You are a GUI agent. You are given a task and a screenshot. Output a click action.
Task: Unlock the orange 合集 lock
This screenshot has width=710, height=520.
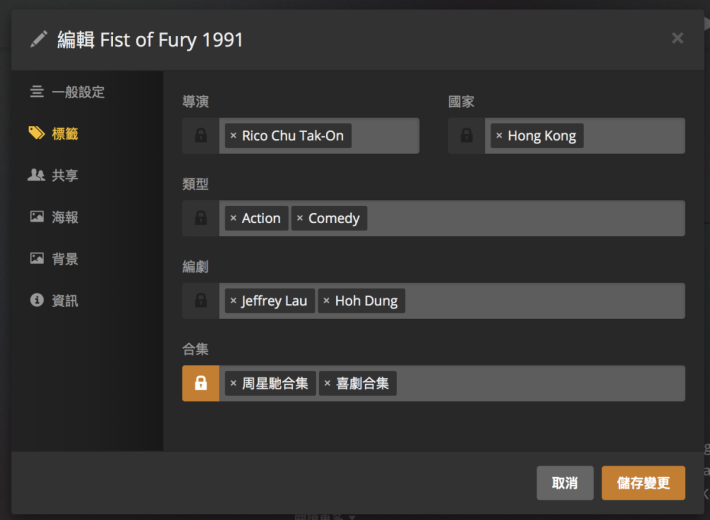click(201, 383)
